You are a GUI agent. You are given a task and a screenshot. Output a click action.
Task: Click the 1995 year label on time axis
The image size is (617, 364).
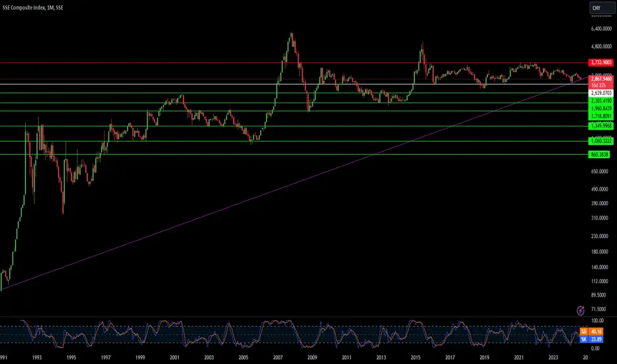(71, 357)
